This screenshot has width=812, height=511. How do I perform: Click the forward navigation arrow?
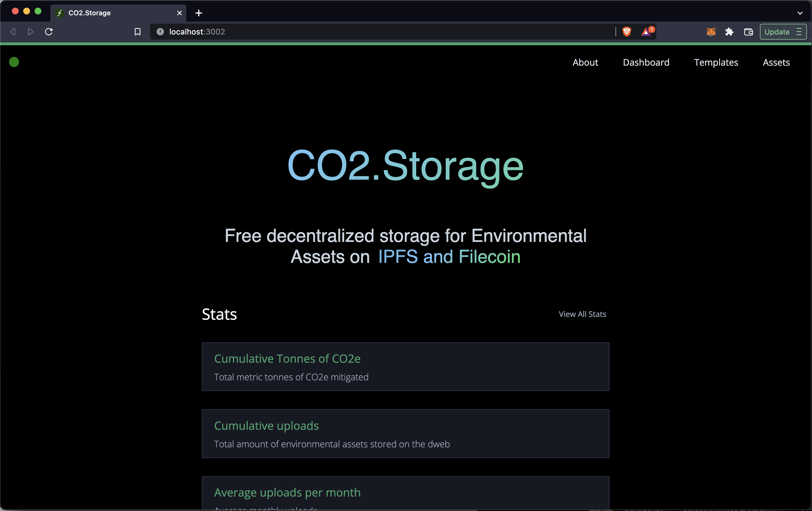pos(30,32)
